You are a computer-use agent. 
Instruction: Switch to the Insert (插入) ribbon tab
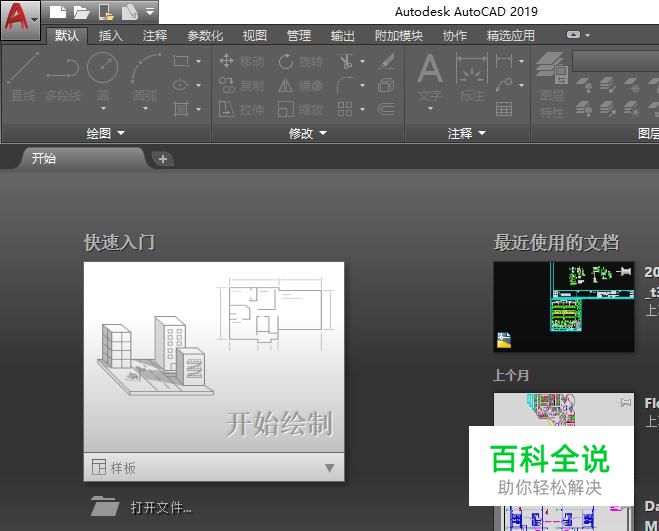(111, 35)
